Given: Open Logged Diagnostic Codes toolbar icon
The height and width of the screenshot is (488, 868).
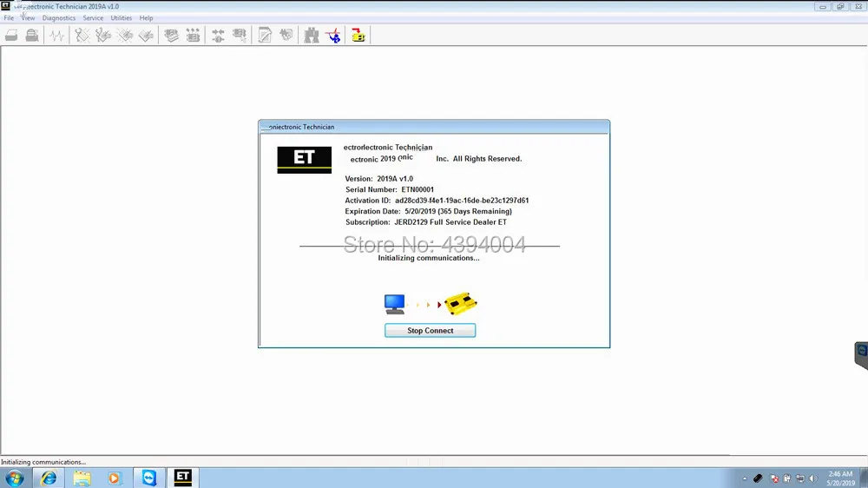Looking at the screenshot, I should (103, 36).
